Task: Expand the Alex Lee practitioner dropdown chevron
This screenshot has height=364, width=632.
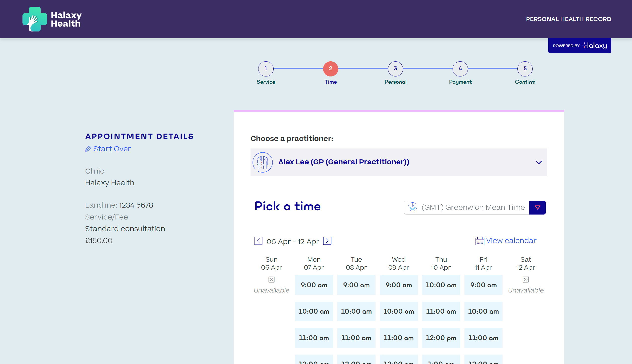Action: [539, 162]
